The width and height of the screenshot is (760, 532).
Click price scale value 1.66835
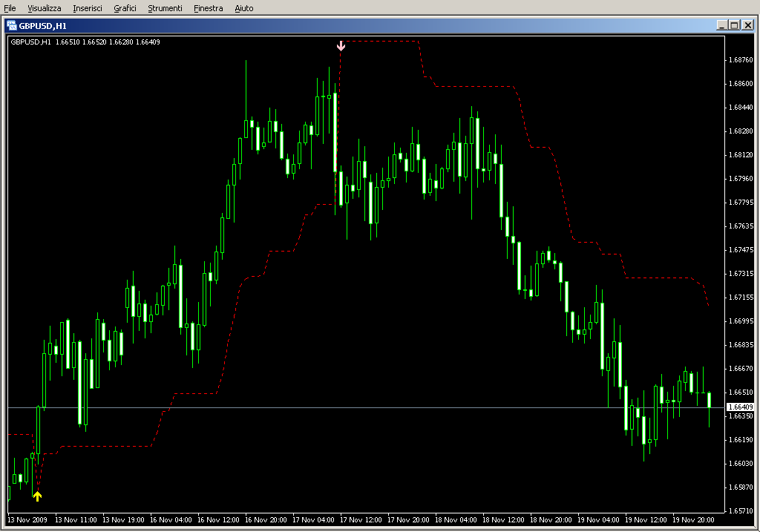point(741,344)
